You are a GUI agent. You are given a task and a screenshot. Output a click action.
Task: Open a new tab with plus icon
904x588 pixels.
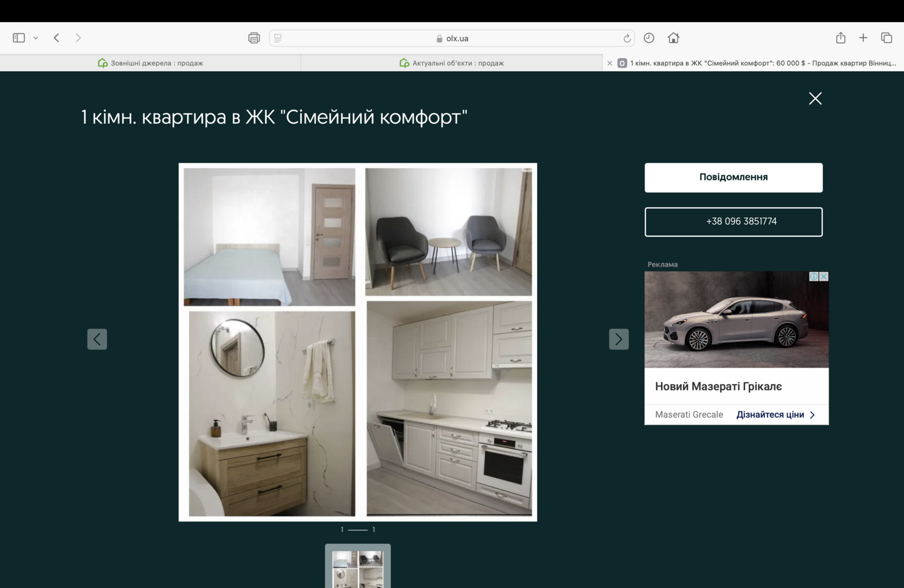[x=863, y=38]
